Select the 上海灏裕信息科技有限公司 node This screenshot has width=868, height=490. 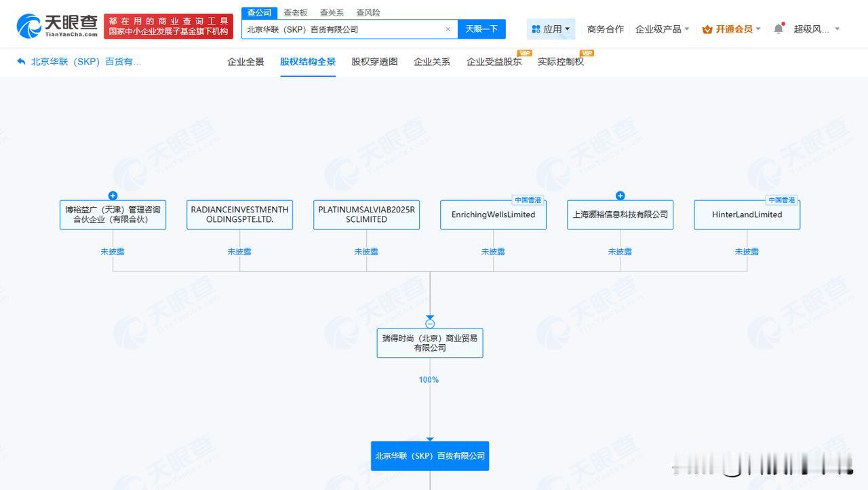[620, 214]
